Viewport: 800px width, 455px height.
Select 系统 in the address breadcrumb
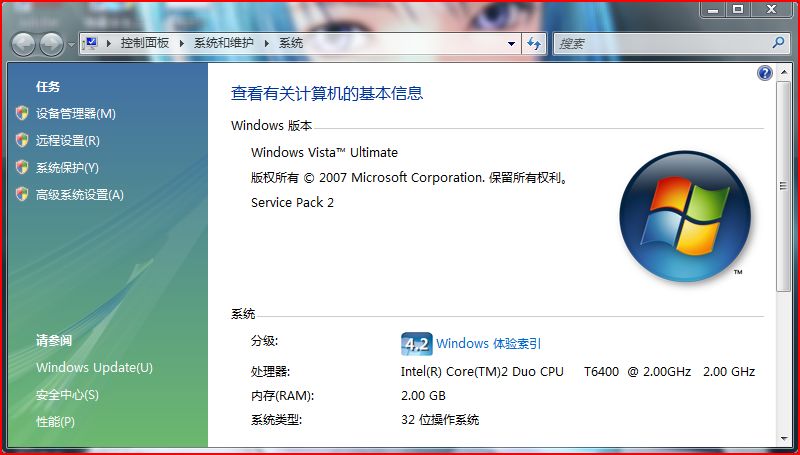pyautogui.click(x=291, y=43)
